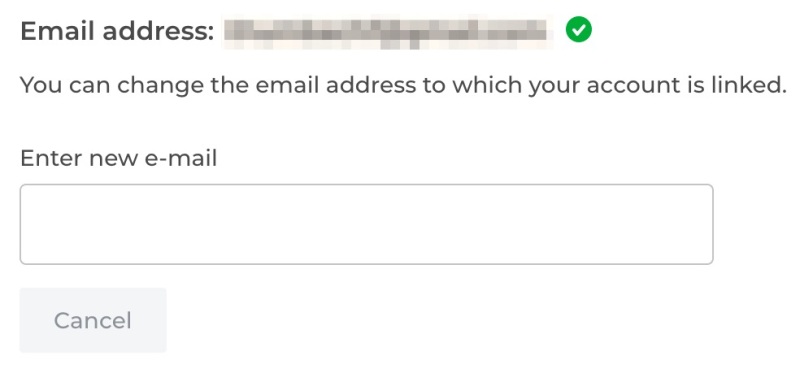Dismiss the form using Cancel
Screen dimensions: 800x369
(93, 320)
